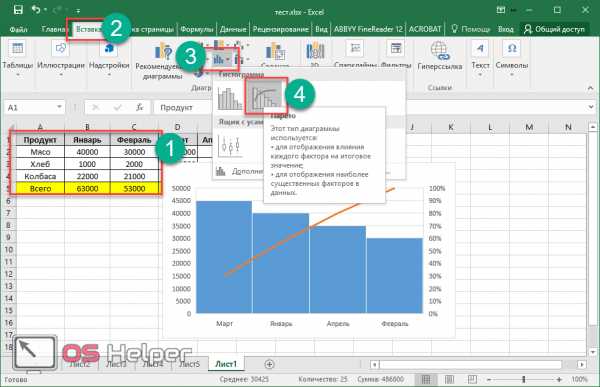Click the Hyperlink icon in ribbon
The width and height of the screenshot is (600, 387).
tap(439, 57)
